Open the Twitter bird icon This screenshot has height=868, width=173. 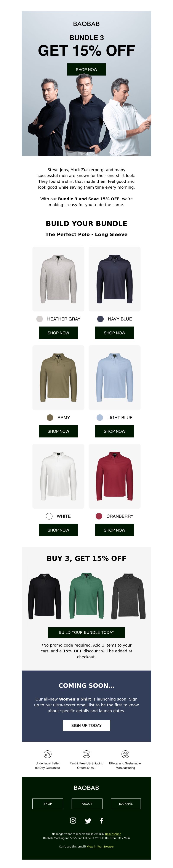point(88,821)
